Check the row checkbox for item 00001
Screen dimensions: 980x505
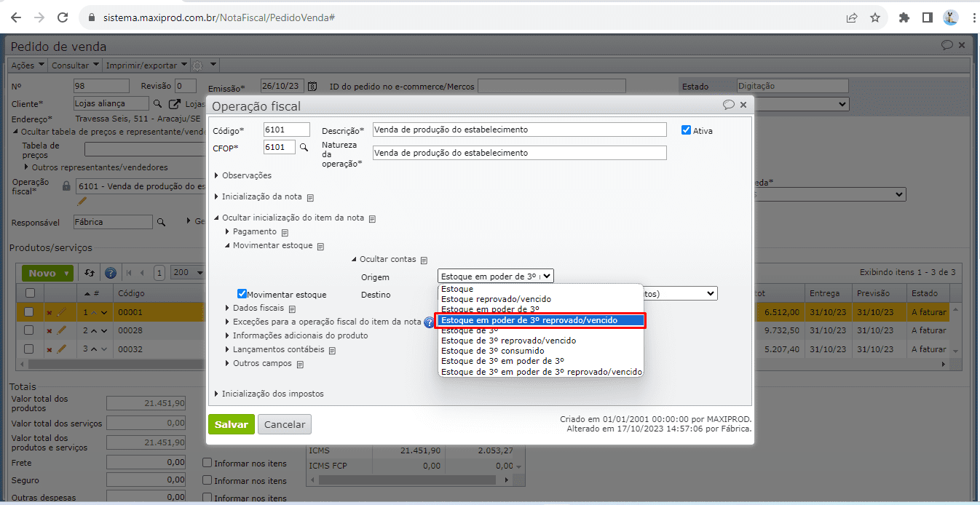[x=30, y=311]
